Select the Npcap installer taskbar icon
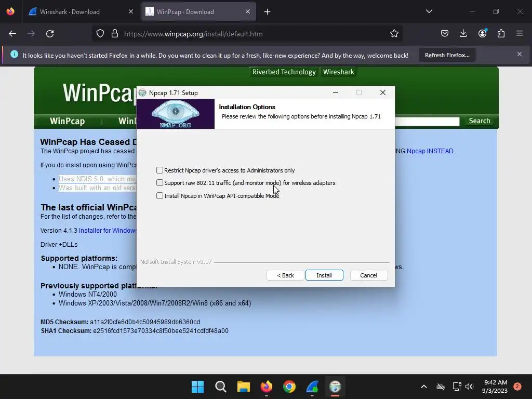Screen dimensions: 532x399 click(335, 387)
